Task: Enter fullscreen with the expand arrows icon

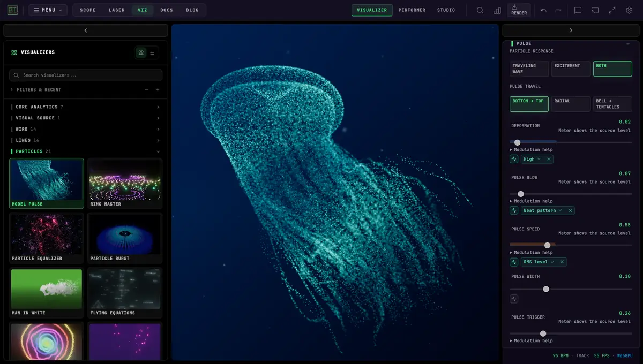Action: tap(612, 10)
